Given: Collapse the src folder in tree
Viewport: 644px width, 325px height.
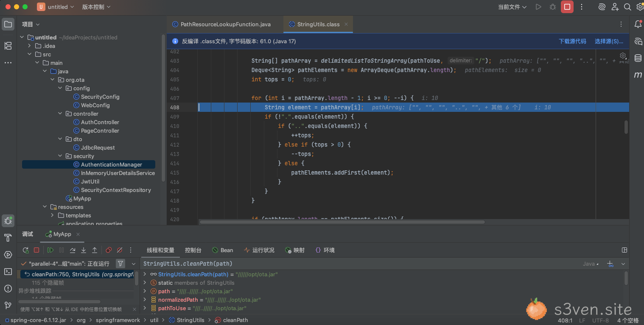Looking at the screenshot, I should pos(29,54).
